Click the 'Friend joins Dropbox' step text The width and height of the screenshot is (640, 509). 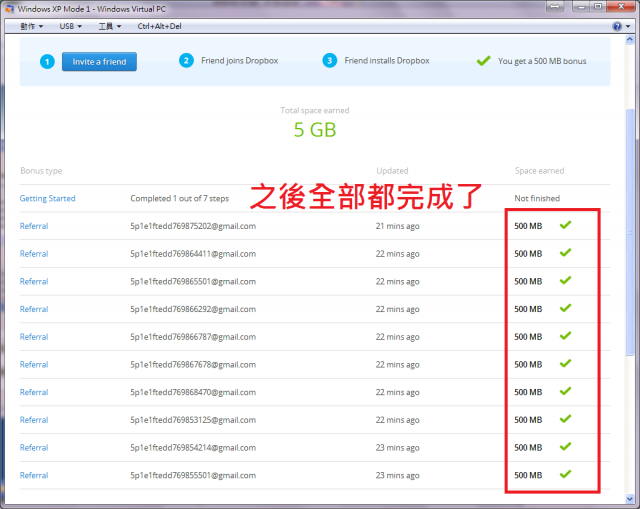pos(240,61)
